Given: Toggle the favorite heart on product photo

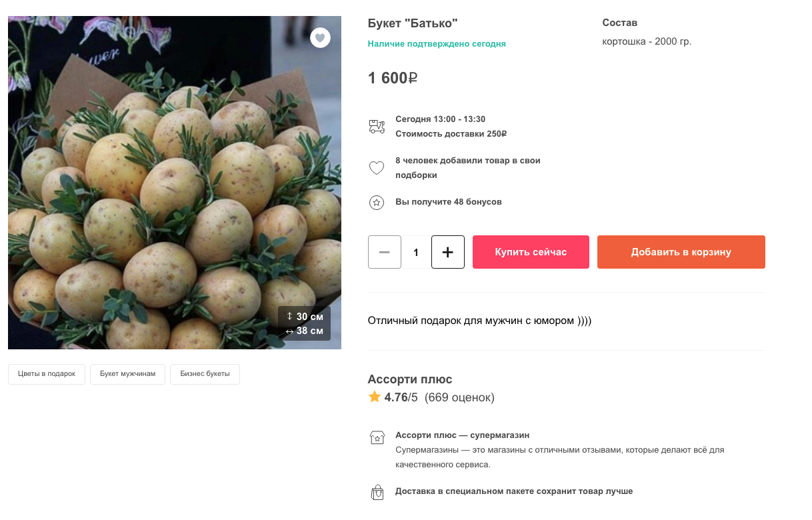Looking at the screenshot, I should [x=320, y=38].
